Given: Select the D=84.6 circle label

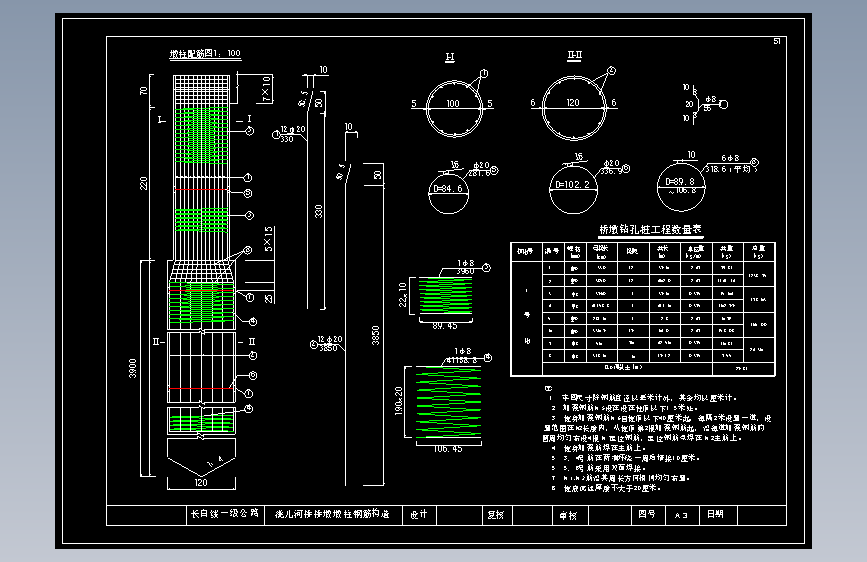Looking at the screenshot, I should 448,189.
